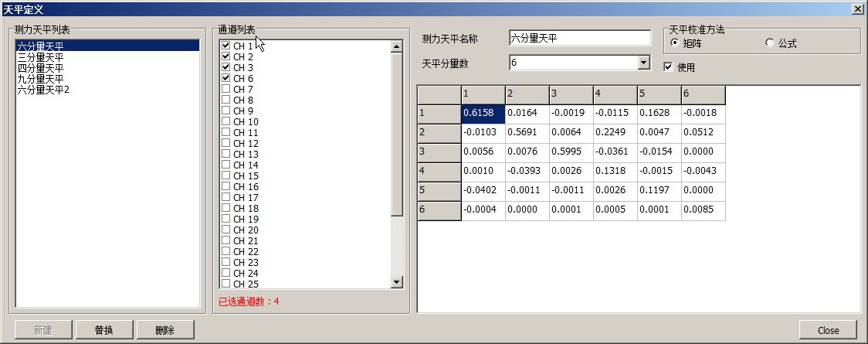Pick 九分量天平 from the balance list
Viewport: 868px width, 344px height.
(x=40, y=79)
